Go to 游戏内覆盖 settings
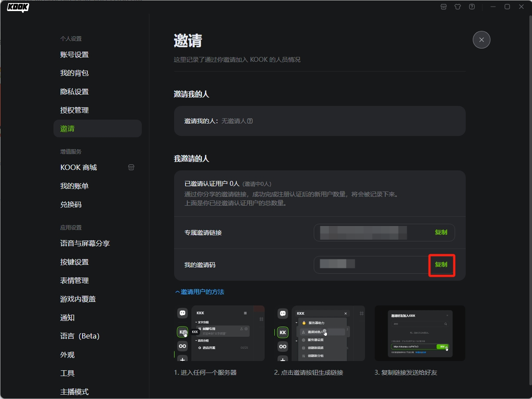Viewport: 532px width, 399px height. (98, 299)
